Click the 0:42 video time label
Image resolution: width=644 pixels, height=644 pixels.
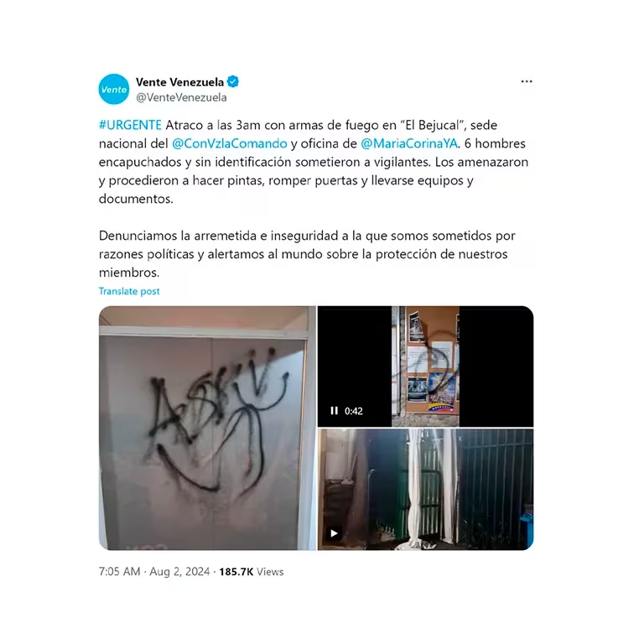(x=354, y=411)
